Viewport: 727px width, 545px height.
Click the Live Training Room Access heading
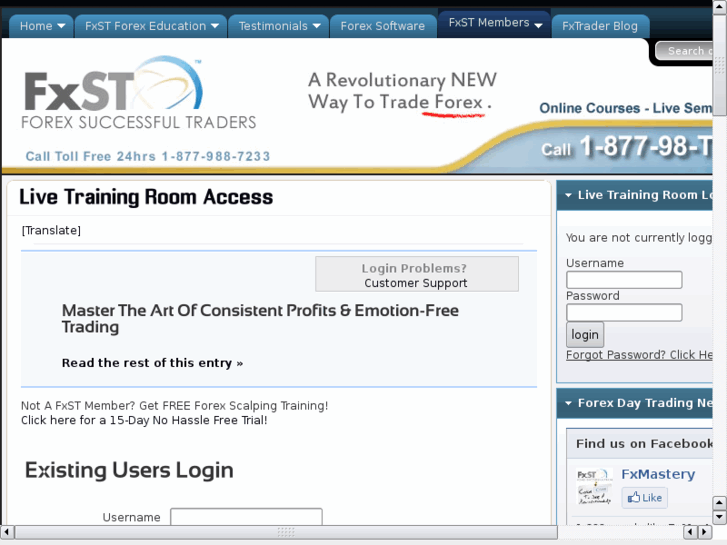(146, 197)
